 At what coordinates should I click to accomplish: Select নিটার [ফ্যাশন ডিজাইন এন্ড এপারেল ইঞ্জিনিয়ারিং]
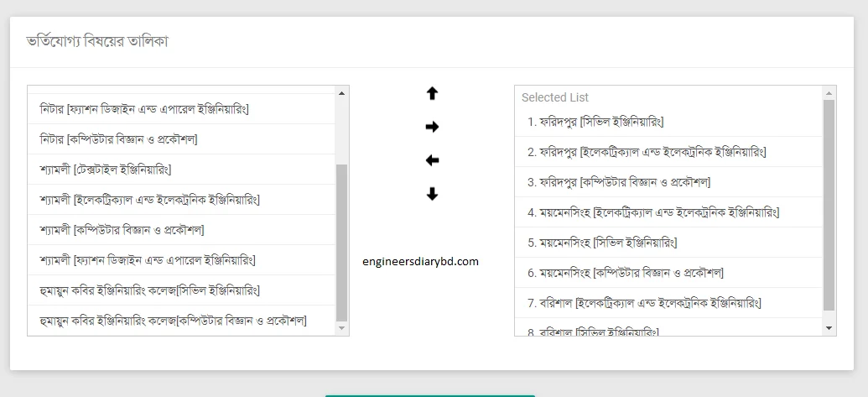click(144, 109)
